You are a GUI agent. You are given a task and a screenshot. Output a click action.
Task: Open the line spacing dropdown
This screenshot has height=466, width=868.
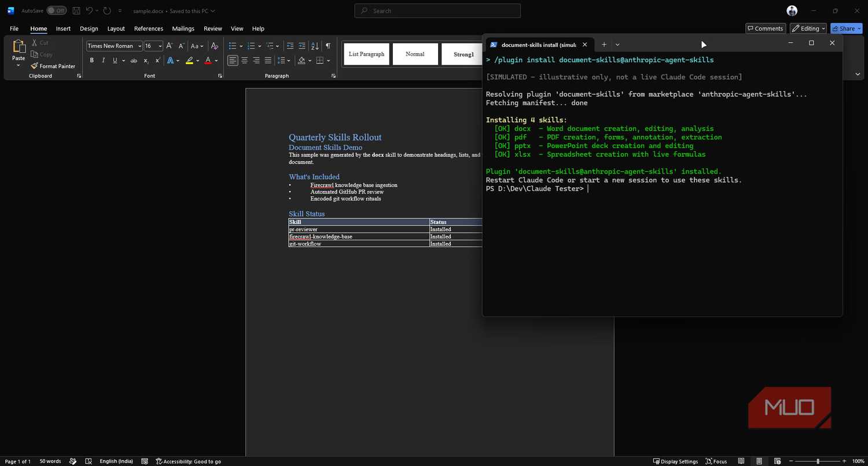[289, 60]
